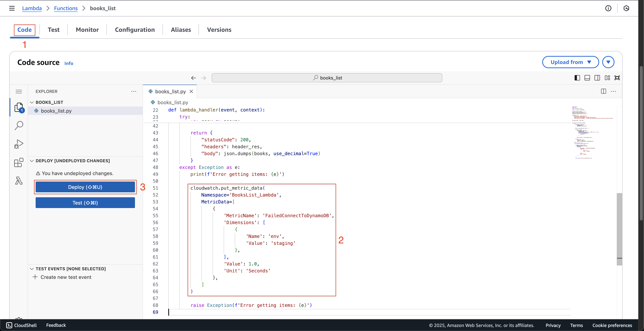Switch to the Test tab
The width and height of the screenshot is (644, 331).
coord(54,29)
